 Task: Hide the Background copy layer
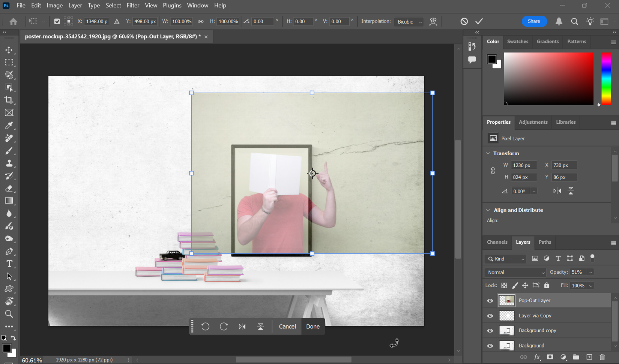click(x=490, y=330)
